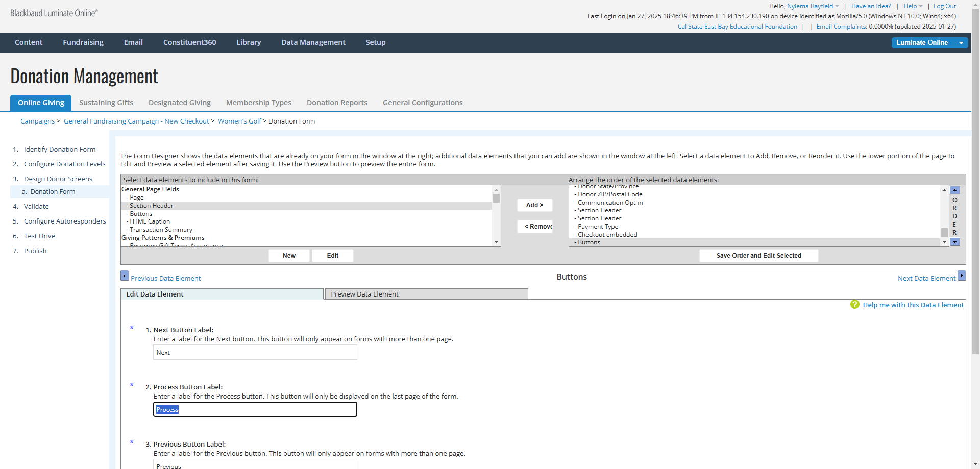The height and width of the screenshot is (469, 980).
Task: Click the green question mark help icon
Action: (854, 305)
